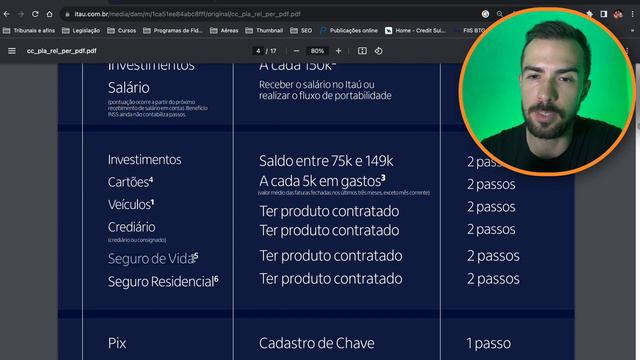Zoom in the PDF with plus button

click(x=338, y=51)
